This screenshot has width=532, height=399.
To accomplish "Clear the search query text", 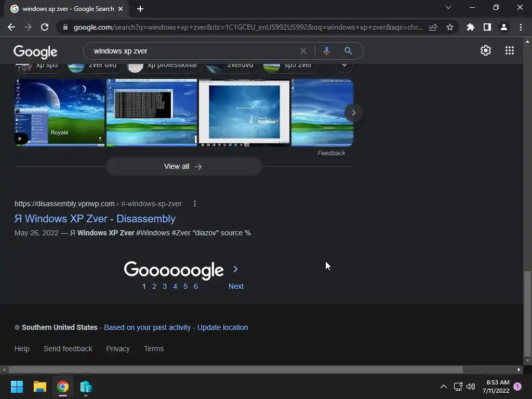I will [303, 51].
